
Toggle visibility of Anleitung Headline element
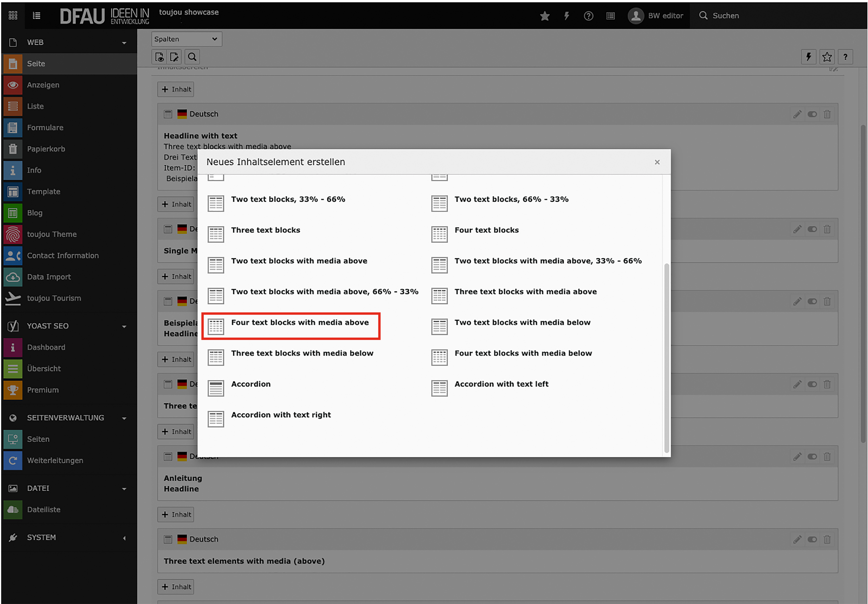point(812,456)
